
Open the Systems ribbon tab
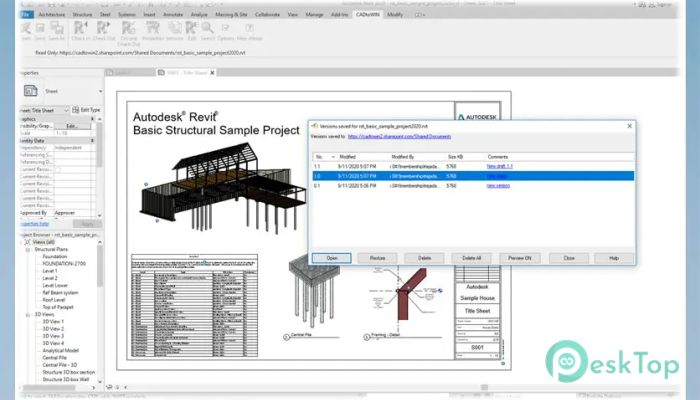coord(127,14)
